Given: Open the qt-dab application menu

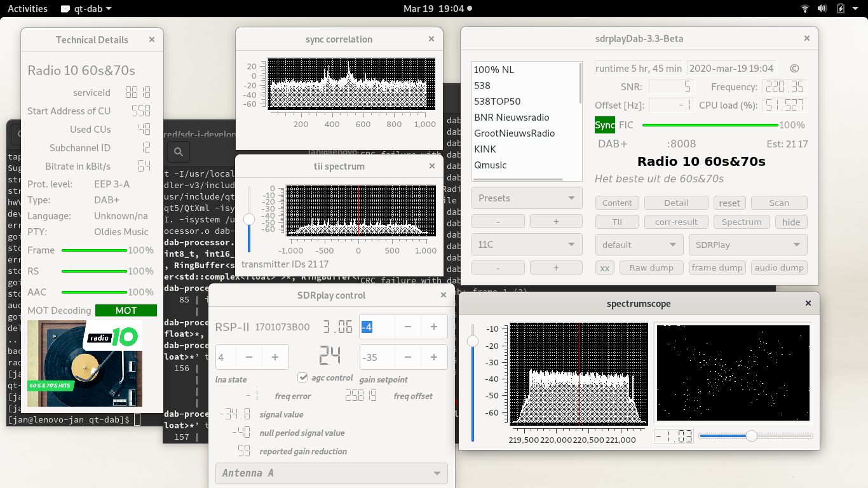Looking at the screenshot, I should [x=86, y=9].
